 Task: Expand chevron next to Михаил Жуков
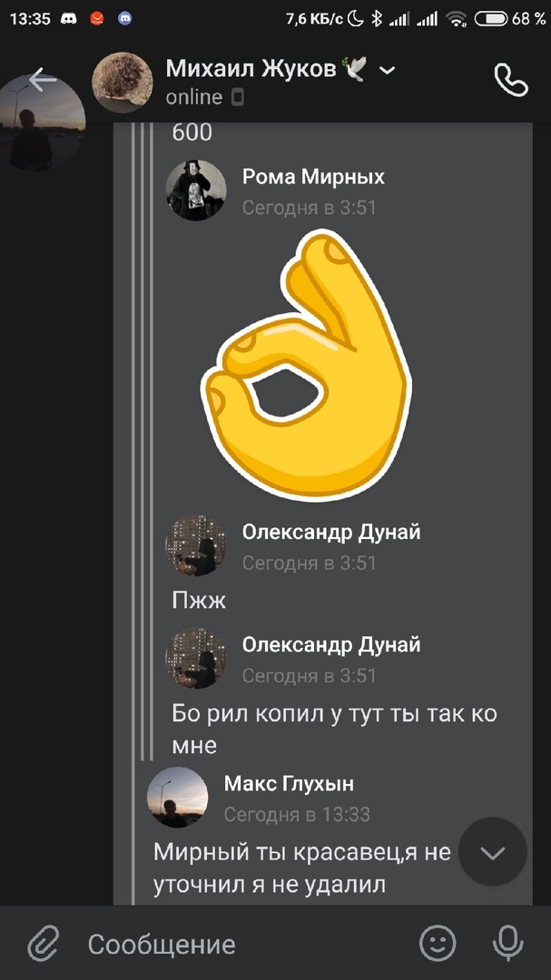coord(388,70)
